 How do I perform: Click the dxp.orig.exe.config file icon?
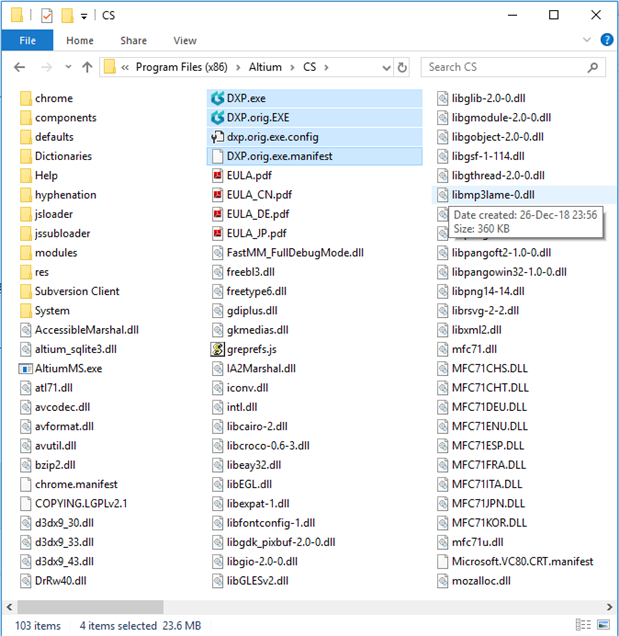click(x=217, y=137)
